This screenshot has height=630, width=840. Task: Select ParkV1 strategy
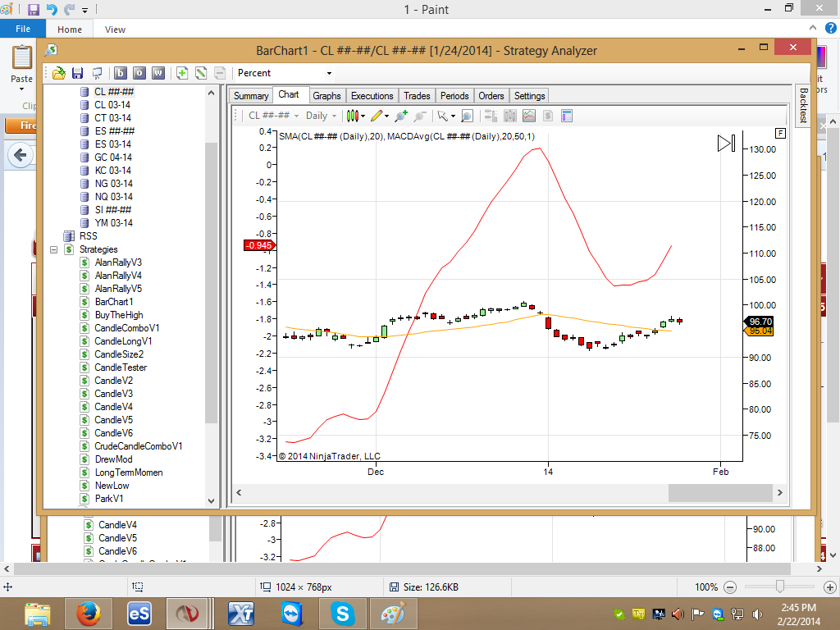coord(109,499)
